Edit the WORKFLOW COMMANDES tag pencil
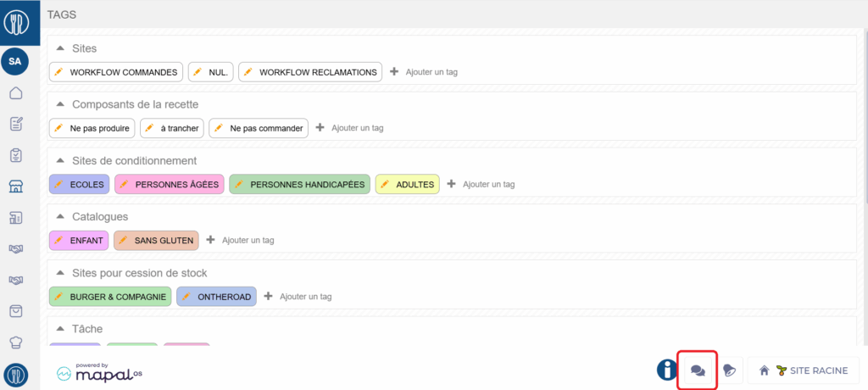Image resolution: width=868 pixels, height=390 pixels. coord(58,72)
